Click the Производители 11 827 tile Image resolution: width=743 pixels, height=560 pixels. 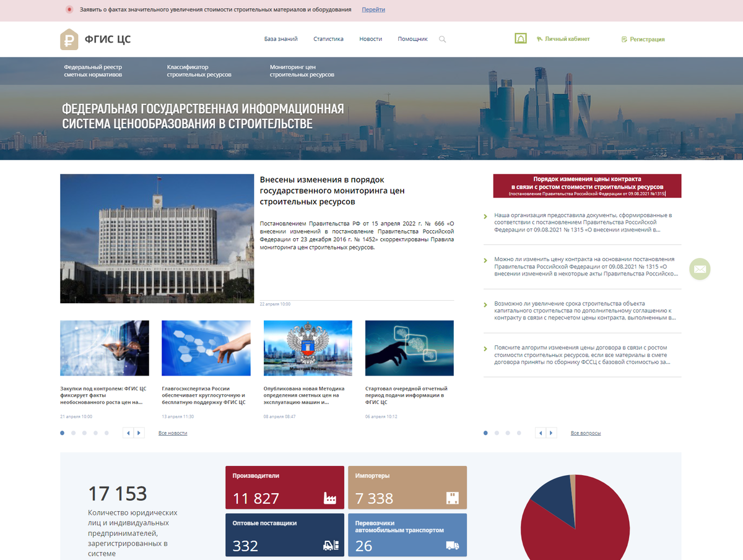tap(285, 488)
